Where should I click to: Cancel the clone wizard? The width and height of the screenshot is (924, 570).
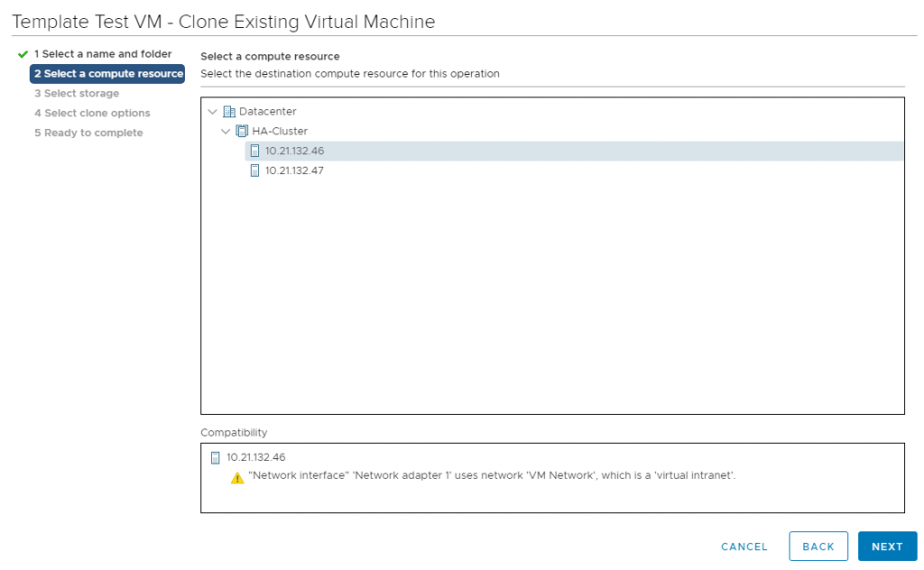[744, 546]
